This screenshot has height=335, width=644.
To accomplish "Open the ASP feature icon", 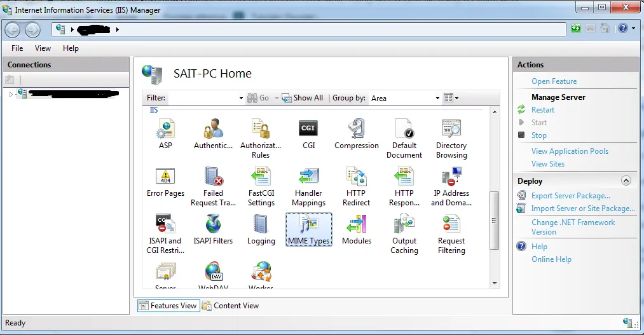I will [165, 134].
